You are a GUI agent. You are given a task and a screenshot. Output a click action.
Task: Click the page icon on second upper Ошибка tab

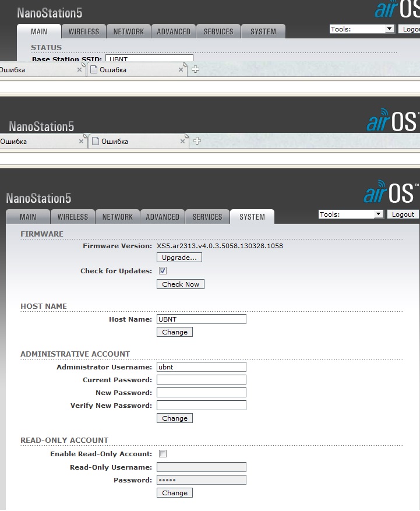(94, 69)
